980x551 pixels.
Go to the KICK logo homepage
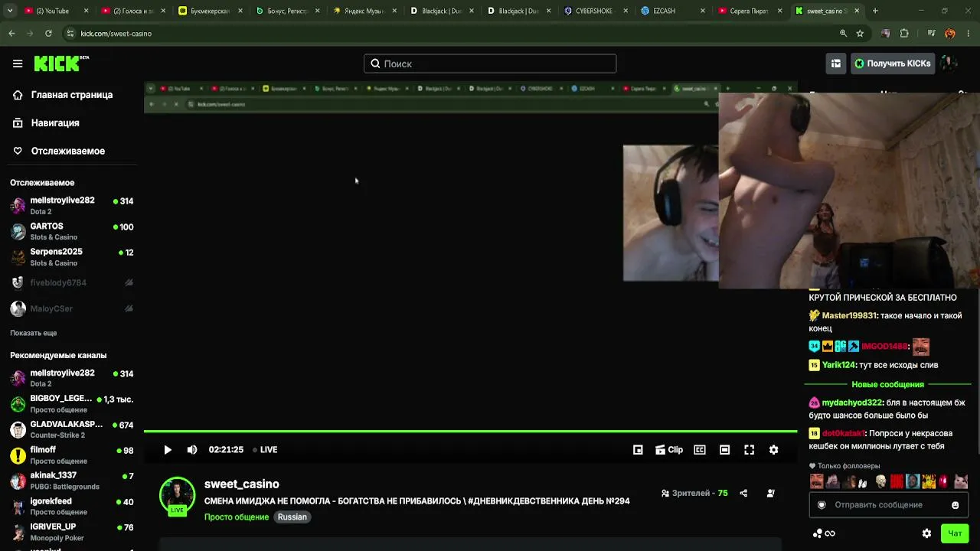[61, 64]
